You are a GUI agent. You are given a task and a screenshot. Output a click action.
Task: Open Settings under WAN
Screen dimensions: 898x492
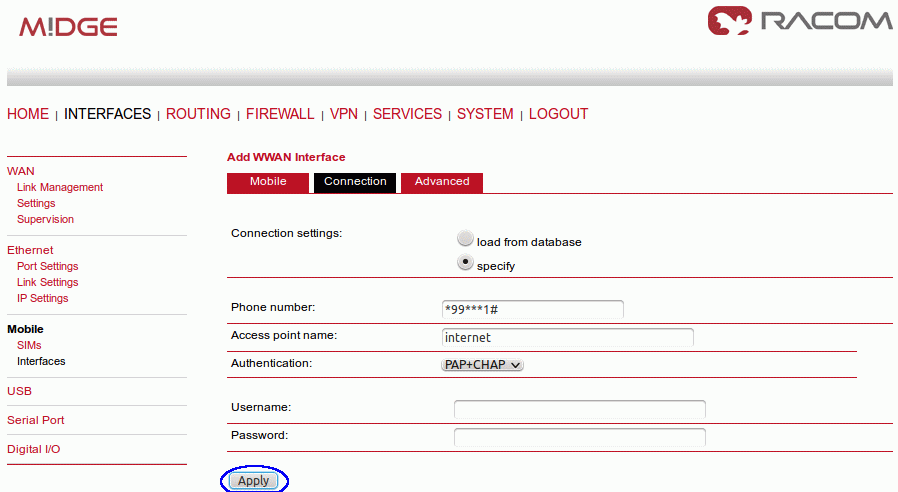[36, 203]
